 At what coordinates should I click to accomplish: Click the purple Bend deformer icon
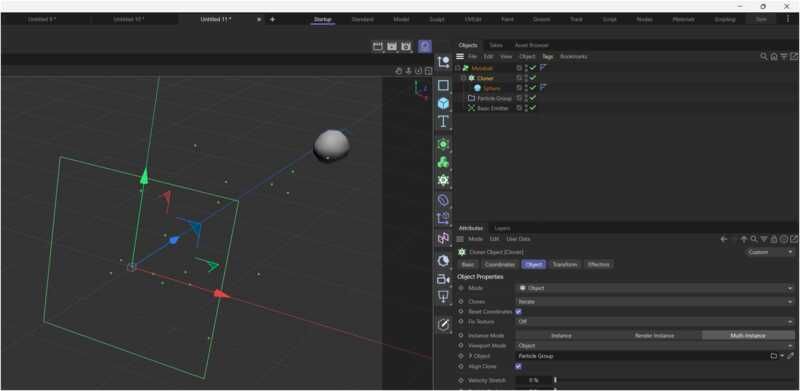(443, 200)
